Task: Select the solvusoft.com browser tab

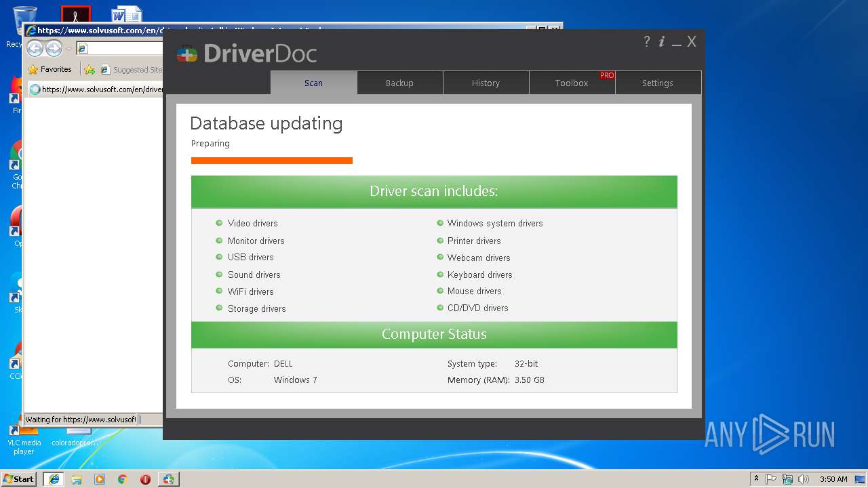Action: click(x=96, y=89)
